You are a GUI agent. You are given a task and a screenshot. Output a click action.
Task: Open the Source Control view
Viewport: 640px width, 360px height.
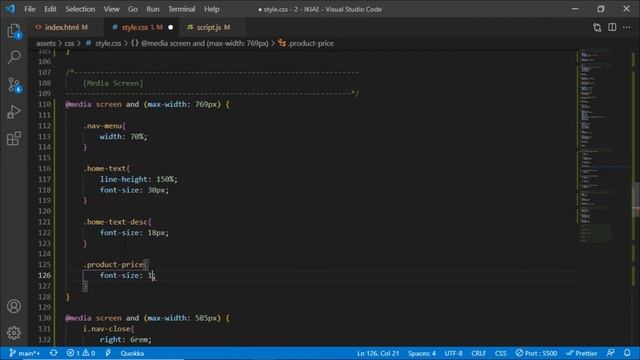tap(14, 85)
